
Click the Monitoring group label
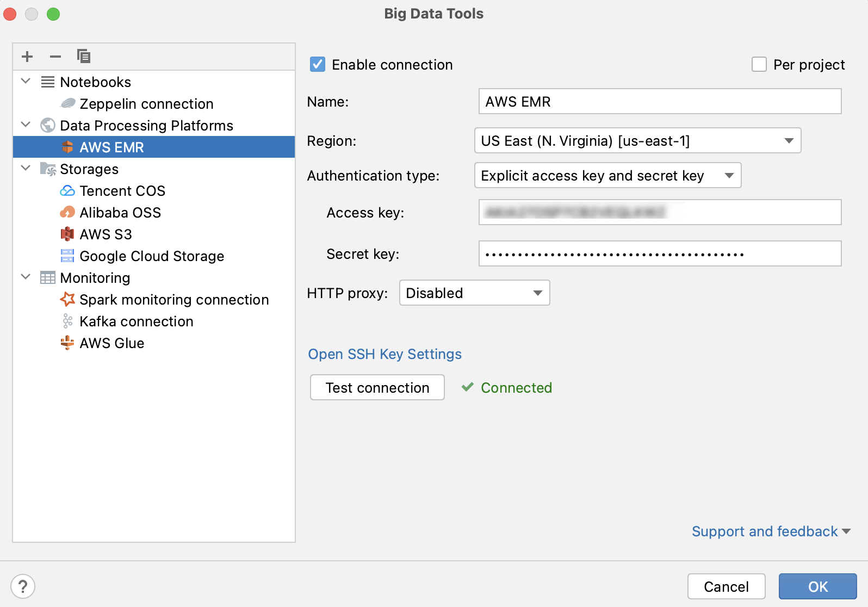click(x=95, y=278)
